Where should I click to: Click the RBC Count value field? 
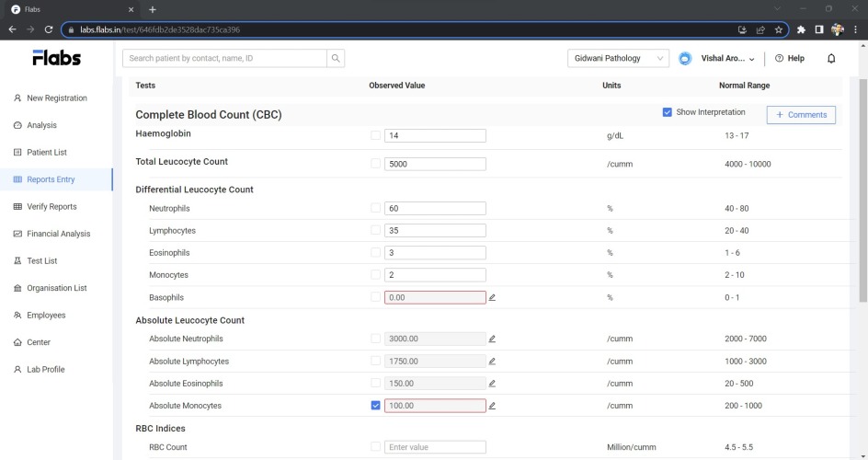[435, 447]
